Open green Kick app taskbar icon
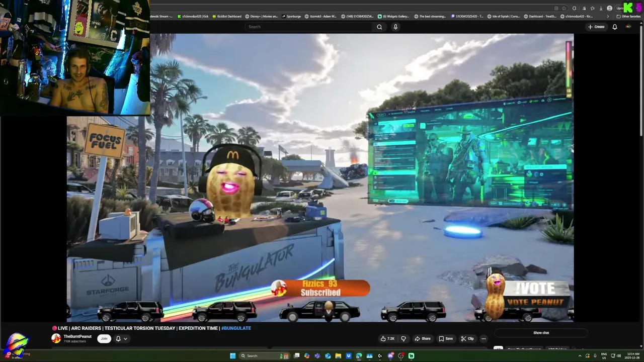 pyautogui.click(x=411, y=356)
